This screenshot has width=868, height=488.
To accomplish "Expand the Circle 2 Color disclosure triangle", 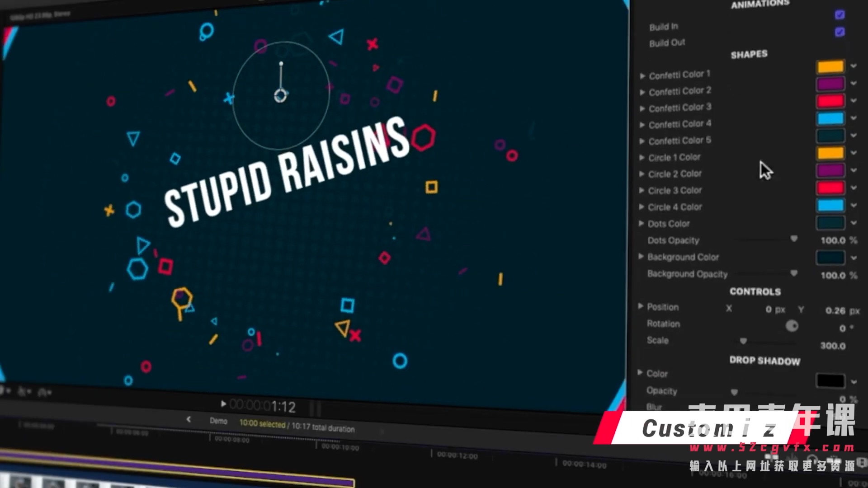I will pos(642,174).
